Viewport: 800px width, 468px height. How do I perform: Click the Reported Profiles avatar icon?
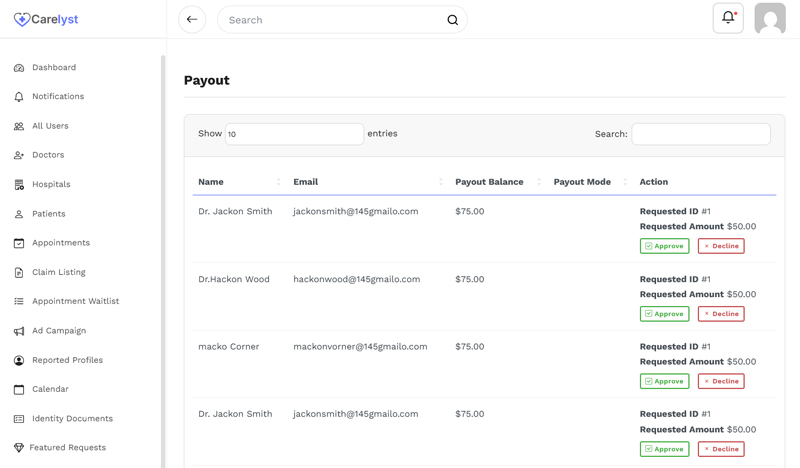[19, 360]
